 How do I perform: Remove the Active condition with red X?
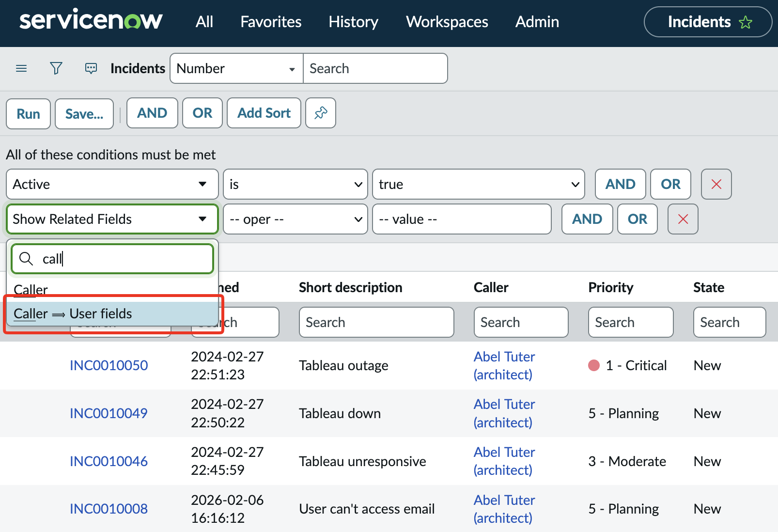(716, 184)
